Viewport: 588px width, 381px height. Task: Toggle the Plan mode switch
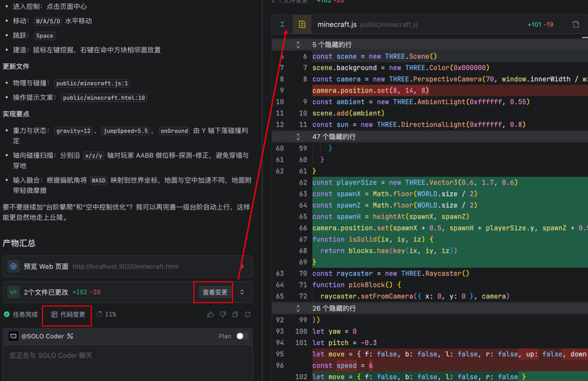[242, 336]
